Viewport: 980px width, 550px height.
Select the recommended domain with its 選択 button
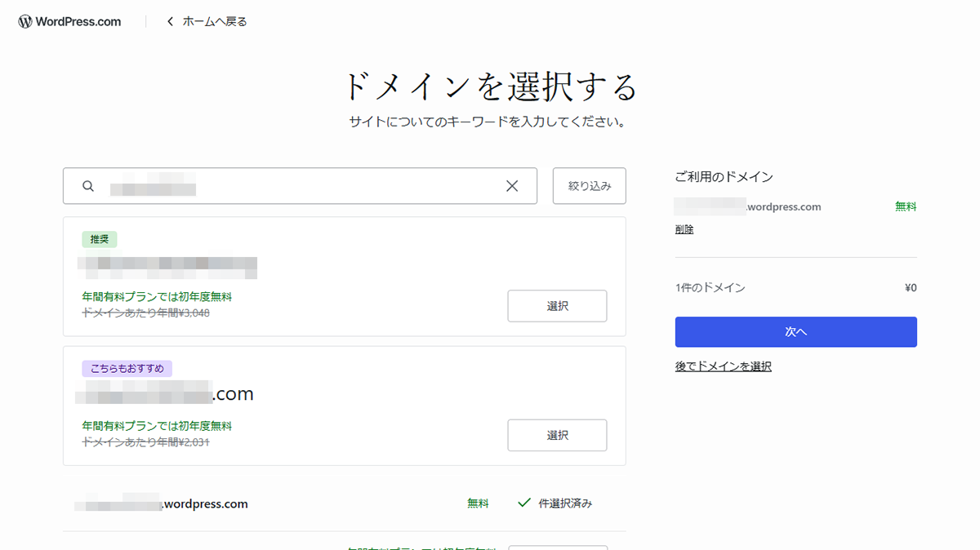[x=557, y=305]
